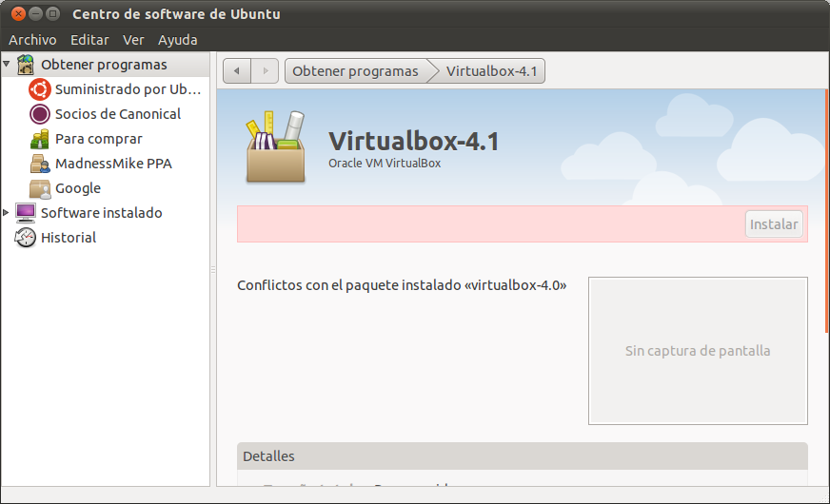This screenshot has height=504, width=830.
Task: Click the Software instalado monitor icon
Action: [x=26, y=213]
